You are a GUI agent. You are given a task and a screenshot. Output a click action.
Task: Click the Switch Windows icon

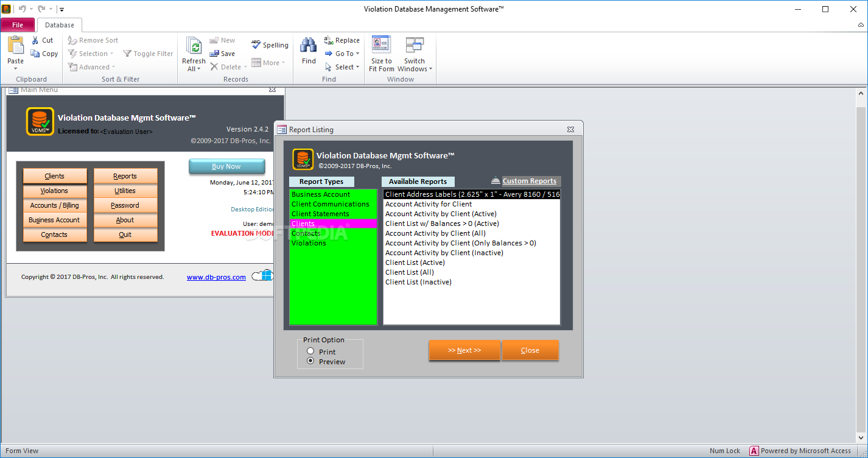pyautogui.click(x=415, y=46)
